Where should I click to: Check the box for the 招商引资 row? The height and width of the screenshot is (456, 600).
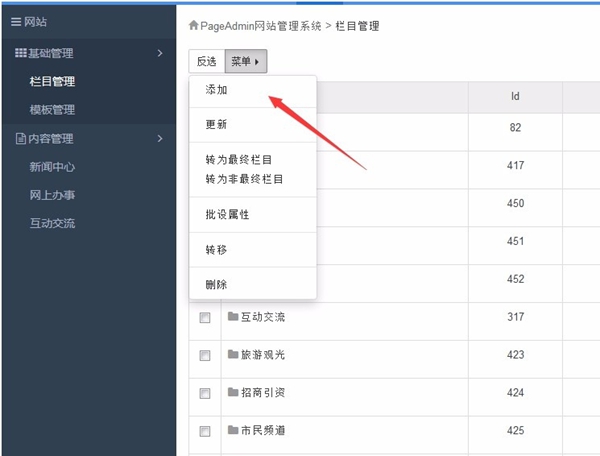coord(205,393)
